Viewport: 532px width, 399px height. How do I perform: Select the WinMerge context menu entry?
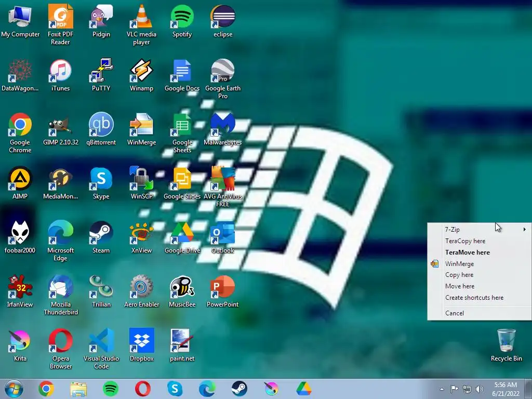pos(479,263)
